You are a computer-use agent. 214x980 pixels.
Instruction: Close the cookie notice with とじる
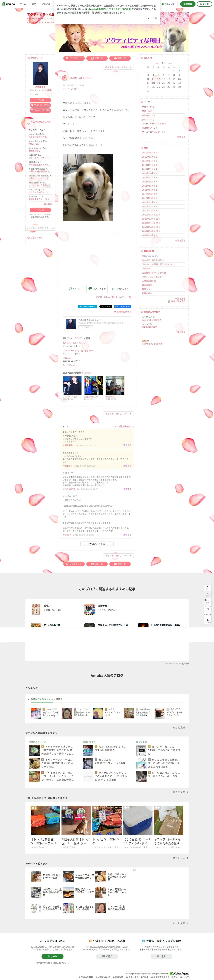(152, 18)
